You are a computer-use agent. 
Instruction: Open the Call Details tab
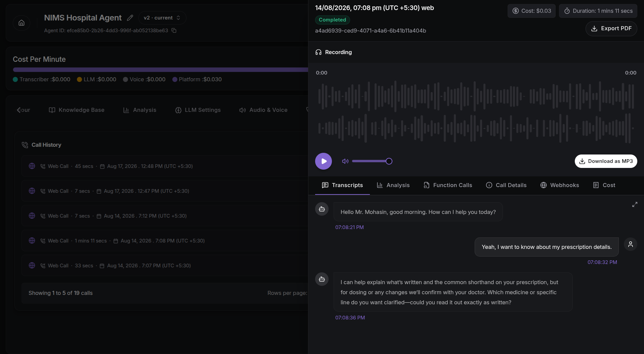pyautogui.click(x=506, y=185)
